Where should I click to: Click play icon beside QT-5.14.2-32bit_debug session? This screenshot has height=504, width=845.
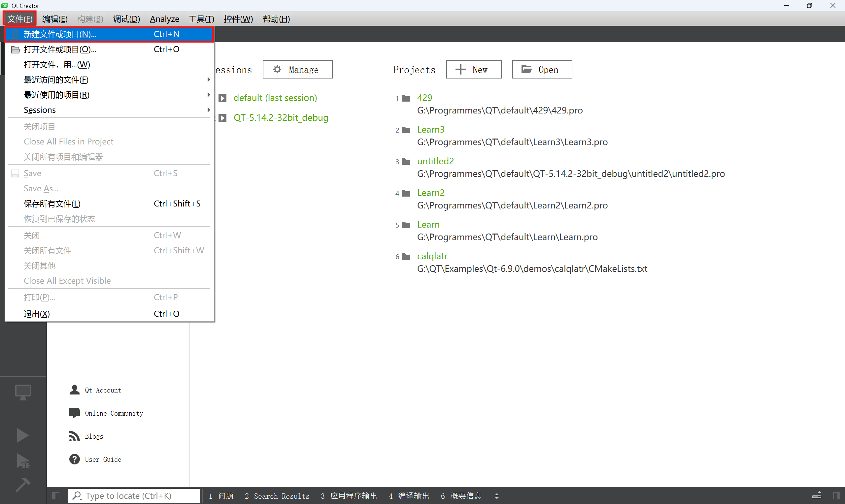(222, 118)
